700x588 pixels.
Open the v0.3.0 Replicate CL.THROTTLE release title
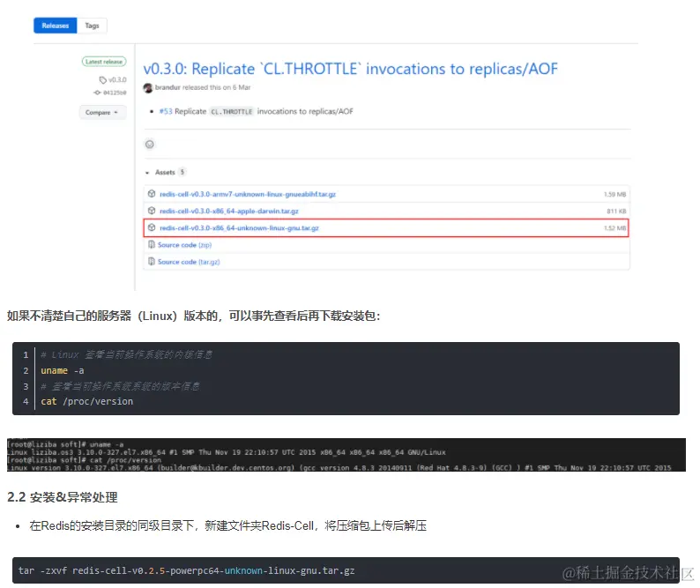[351, 69]
